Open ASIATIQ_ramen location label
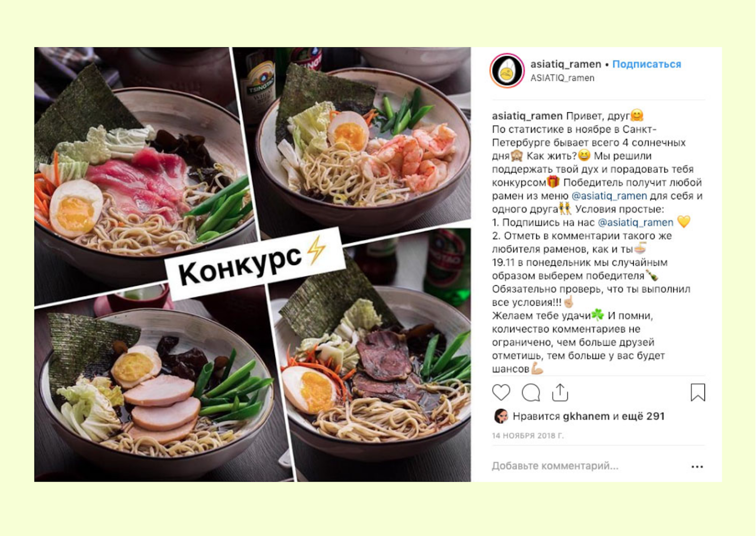 point(562,78)
